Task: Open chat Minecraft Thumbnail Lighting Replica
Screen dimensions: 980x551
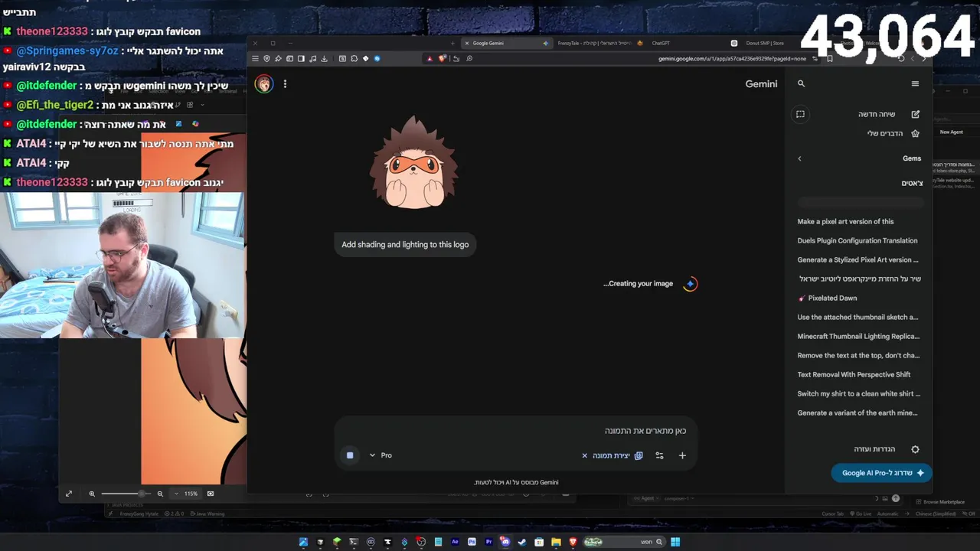Action: click(858, 336)
